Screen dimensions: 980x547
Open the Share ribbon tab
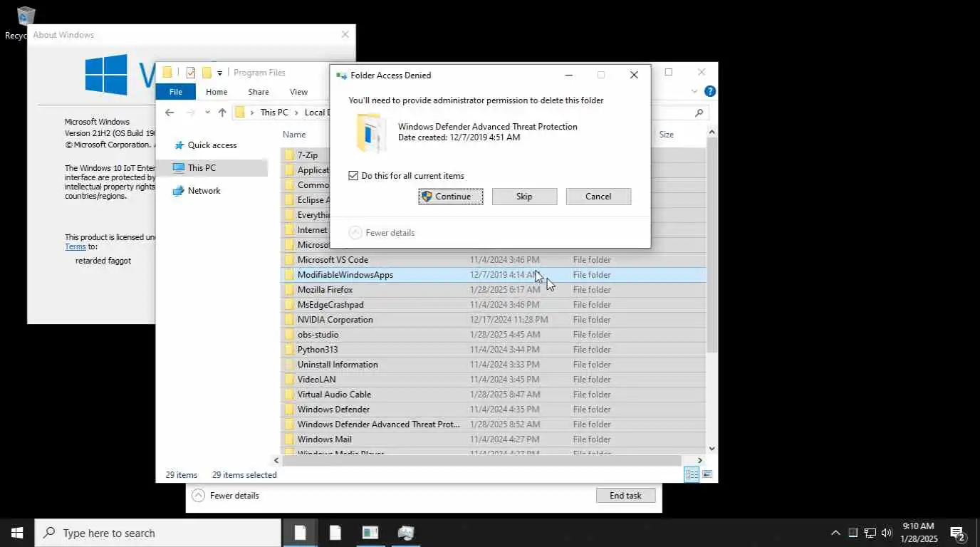(x=259, y=92)
